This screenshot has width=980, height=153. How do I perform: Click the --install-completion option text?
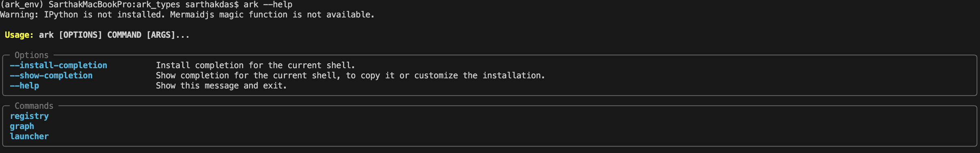58,65
